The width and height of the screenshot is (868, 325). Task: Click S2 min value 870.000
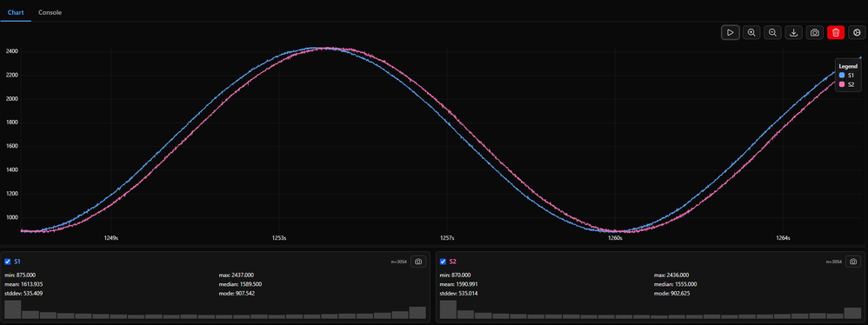pos(461,275)
